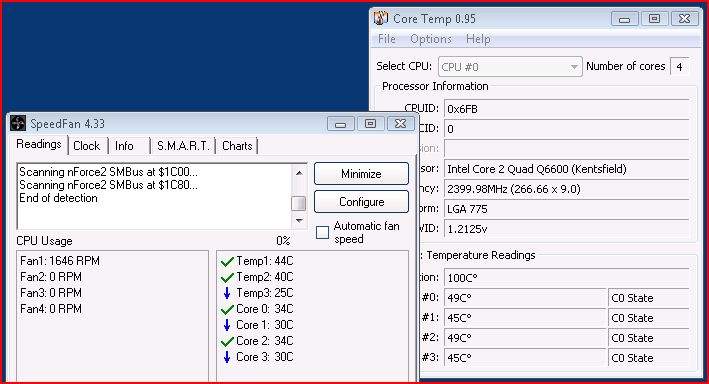Click the Configure button
Image resolution: width=709 pixels, height=384 pixels.
tap(361, 202)
